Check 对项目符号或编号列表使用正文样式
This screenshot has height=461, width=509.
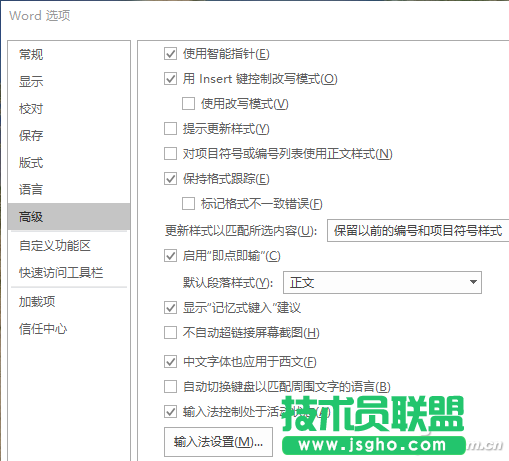tap(170, 154)
